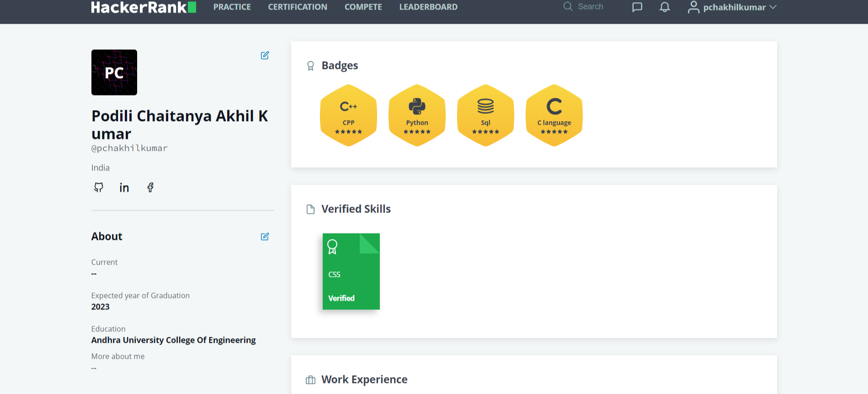Click the Python gold badge

(x=417, y=115)
